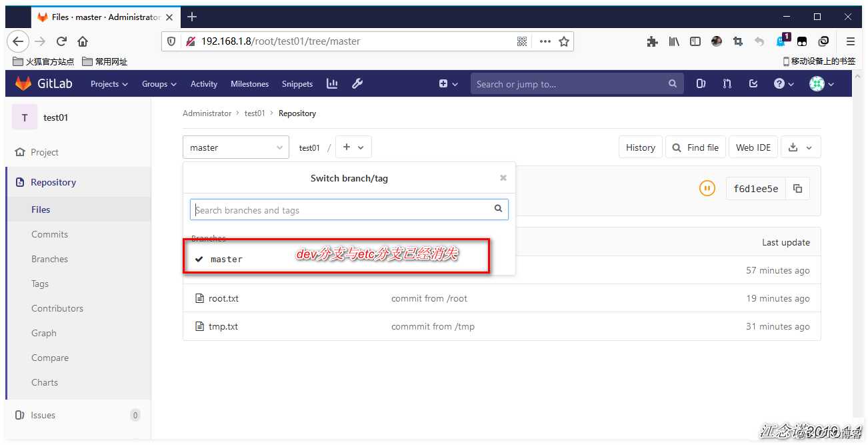Open Milestones from the top navbar
The height and width of the screenshot is (445, 868).
249,84
